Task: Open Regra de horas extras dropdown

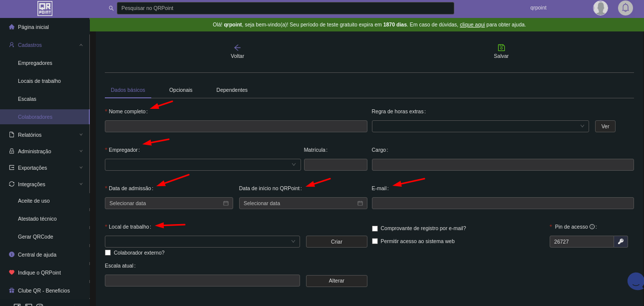Action: point(480,126)
